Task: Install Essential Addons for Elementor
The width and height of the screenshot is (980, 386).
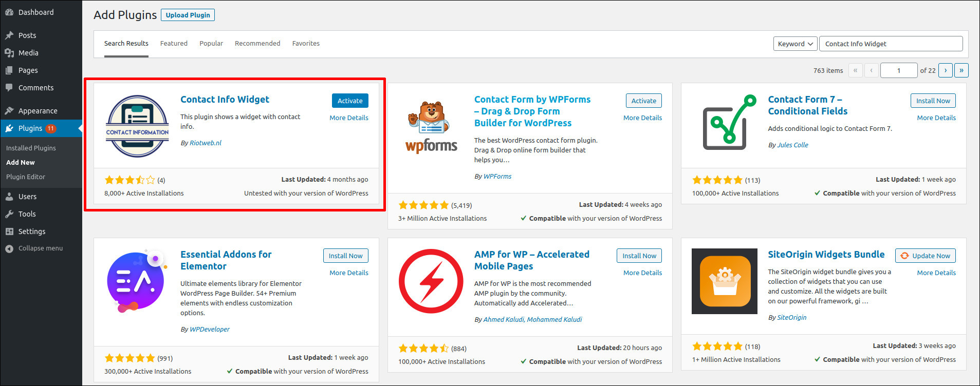Action: [345, 256]
